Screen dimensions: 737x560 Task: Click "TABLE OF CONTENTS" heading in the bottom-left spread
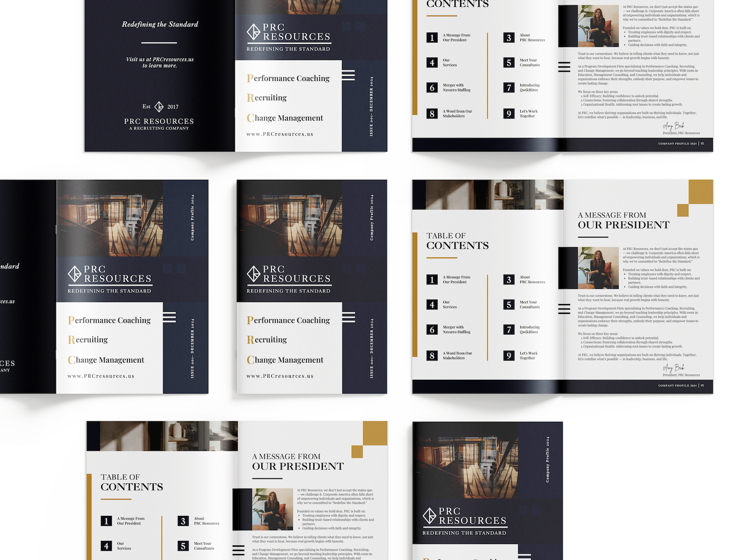pos(132,482)
